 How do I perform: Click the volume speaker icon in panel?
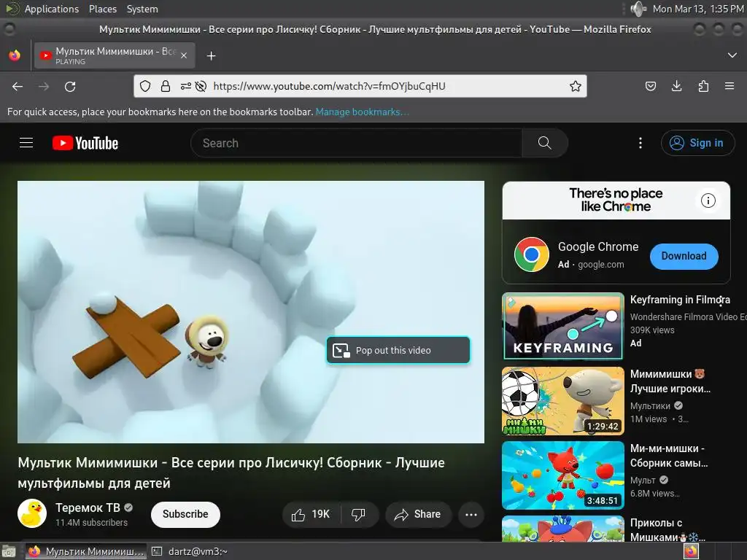tap(638, 9)
